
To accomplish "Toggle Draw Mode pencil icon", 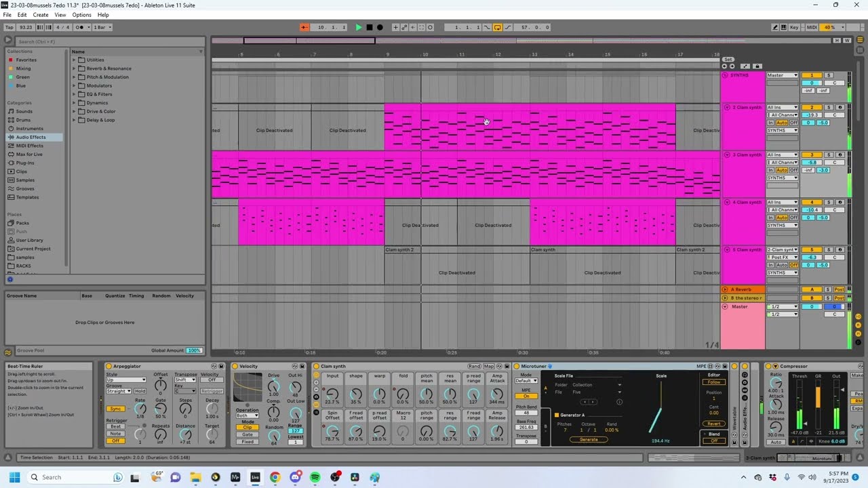I will pos(775,27).
